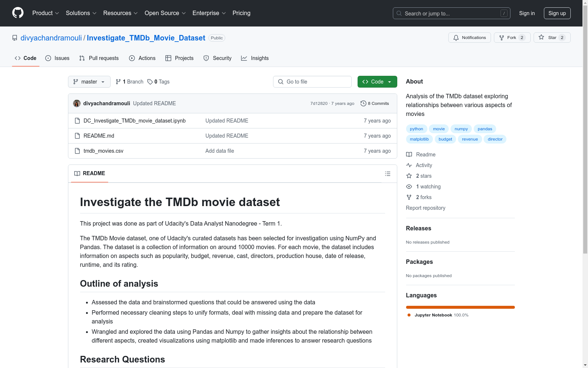588x368 pixels.
Task: Select the budget topic tag
Action: 445,139
